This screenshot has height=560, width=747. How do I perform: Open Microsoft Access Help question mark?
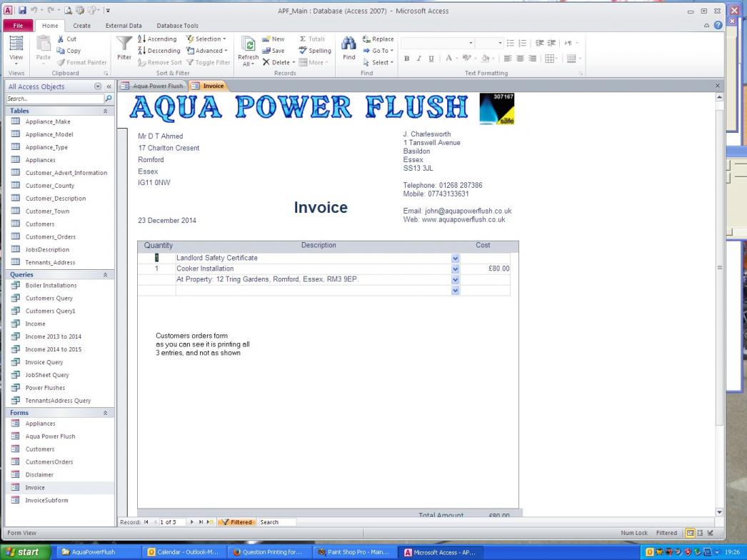click(x=718, y=25)
